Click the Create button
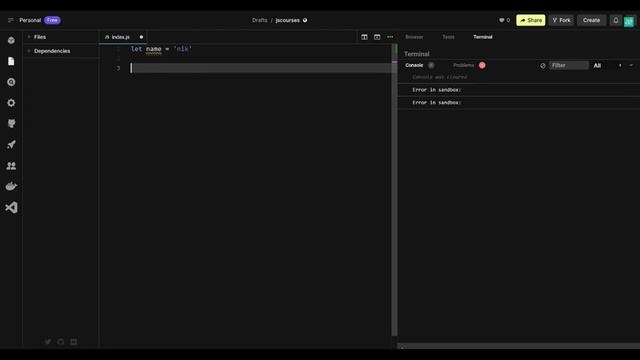This screenshot has width=640, height=360. pos(591,20)
